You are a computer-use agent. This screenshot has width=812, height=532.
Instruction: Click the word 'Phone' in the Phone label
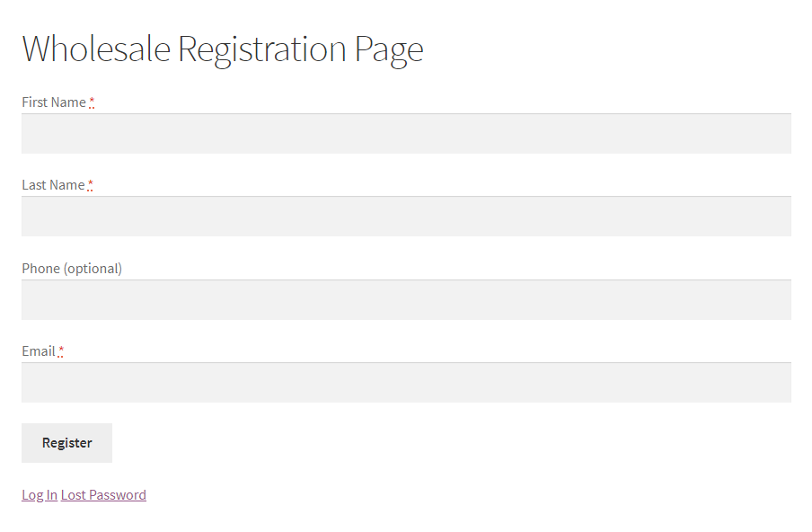[40, 269]
